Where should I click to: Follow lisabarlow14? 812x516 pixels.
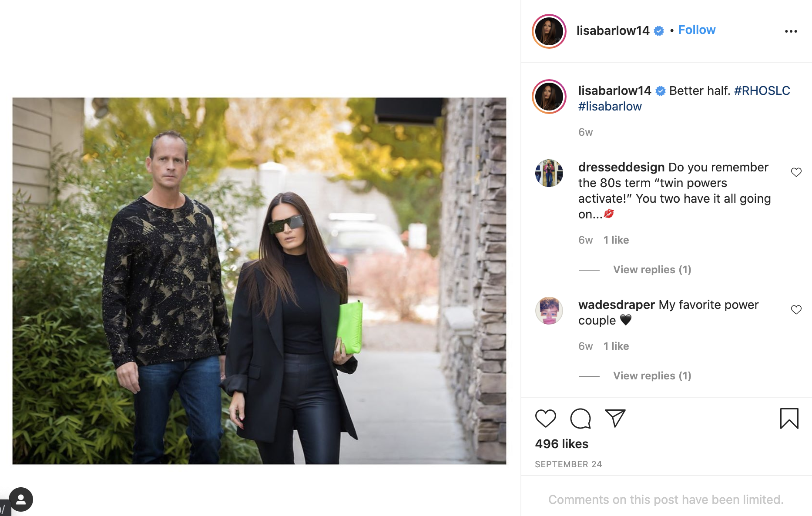(x=697, y=30)
